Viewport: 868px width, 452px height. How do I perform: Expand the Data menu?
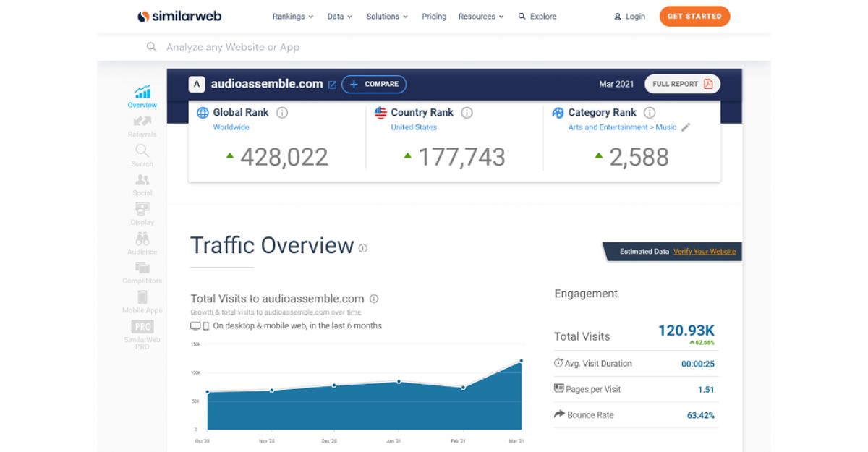click(340, 17)
